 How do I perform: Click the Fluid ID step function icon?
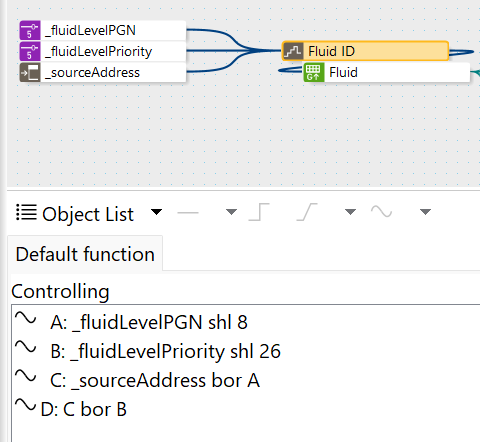(x=293, y=51)
